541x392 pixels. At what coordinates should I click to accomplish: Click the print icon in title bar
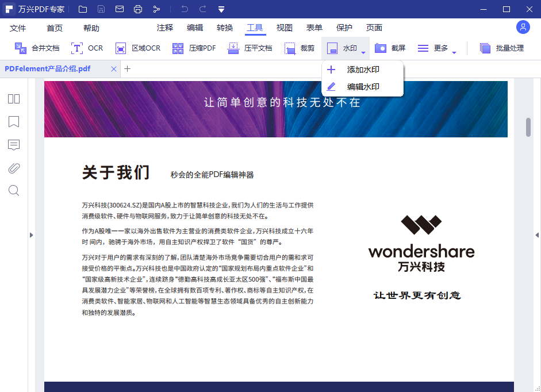137,9
